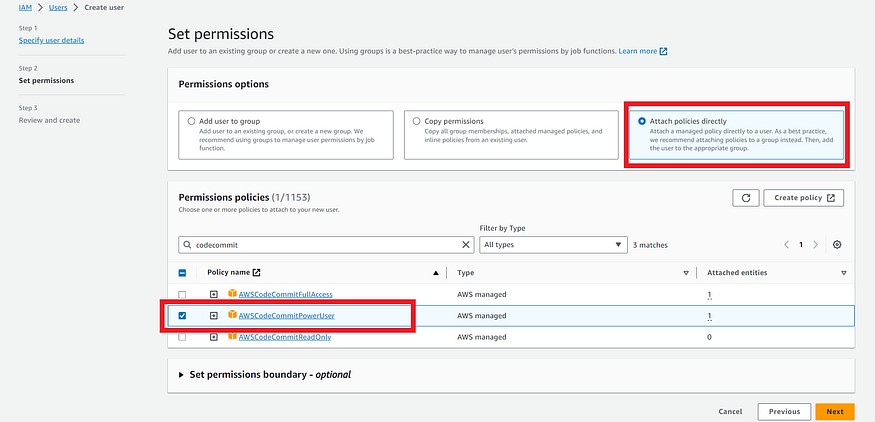Click attached entities count for AWSCodeCommitPowerUser

[709, 315]
